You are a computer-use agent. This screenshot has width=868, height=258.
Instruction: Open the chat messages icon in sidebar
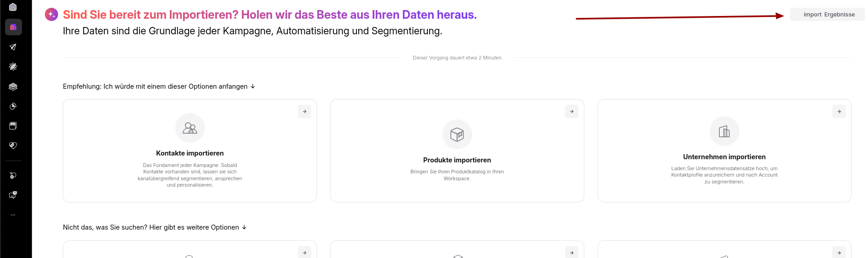(13, 195)
